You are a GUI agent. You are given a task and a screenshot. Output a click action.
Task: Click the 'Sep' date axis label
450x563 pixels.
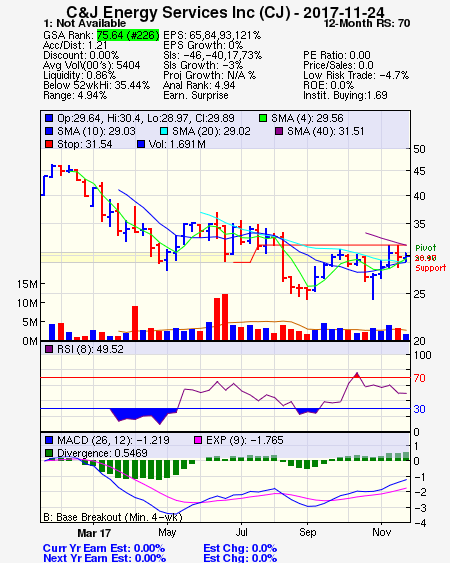tap(308, 532)
